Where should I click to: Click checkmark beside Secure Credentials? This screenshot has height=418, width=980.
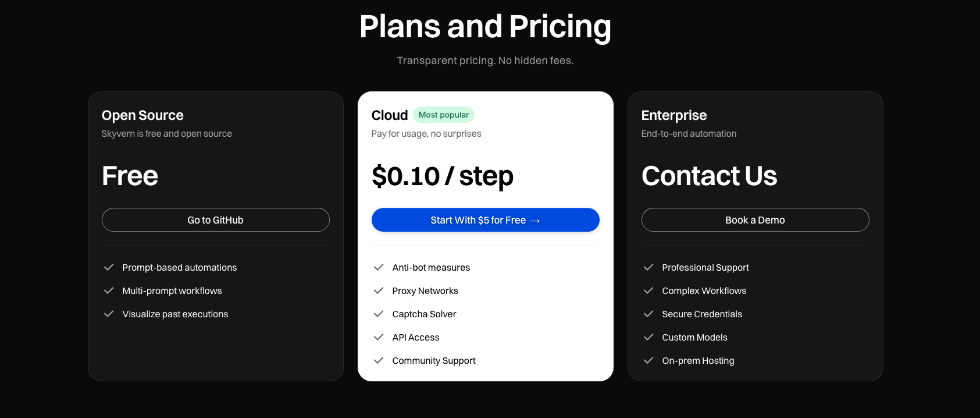648,314
